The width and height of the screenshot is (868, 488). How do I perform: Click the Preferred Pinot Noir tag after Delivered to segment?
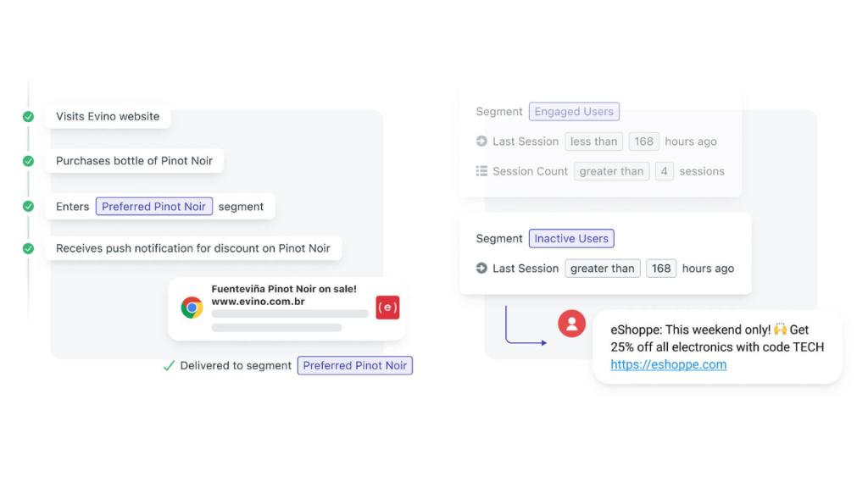355,366
